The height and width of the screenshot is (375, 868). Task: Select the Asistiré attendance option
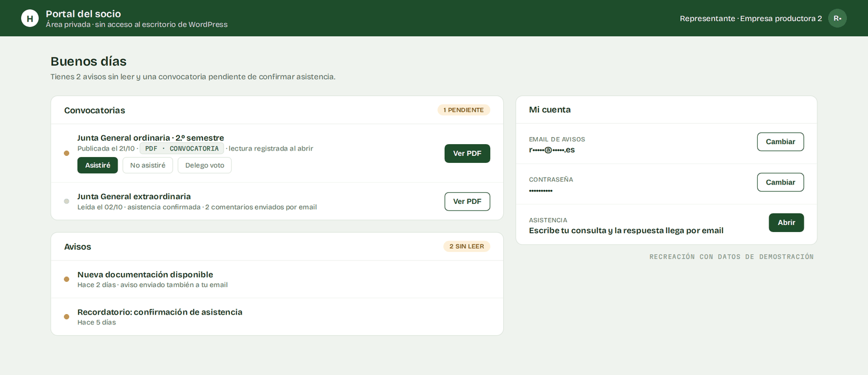[x=97, y=165]
